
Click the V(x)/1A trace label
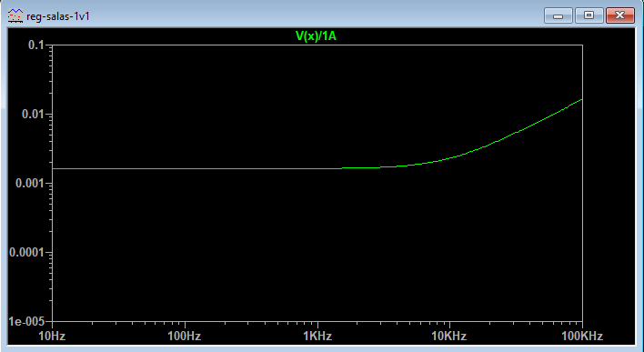click(x=316, y=36)
